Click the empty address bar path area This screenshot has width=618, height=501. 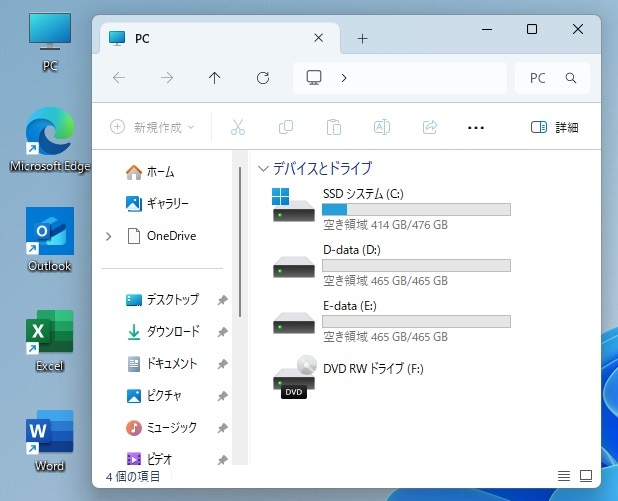pyautogui.click(x=428, y=78)
